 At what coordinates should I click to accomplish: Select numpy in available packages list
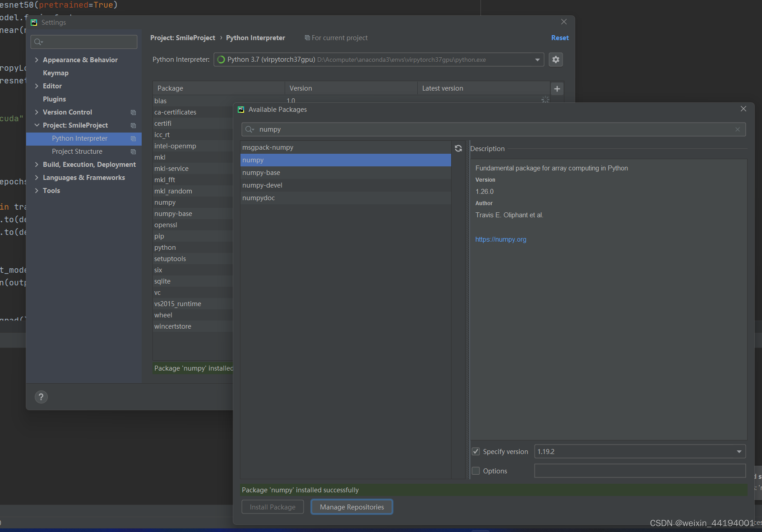coord(346,160)
